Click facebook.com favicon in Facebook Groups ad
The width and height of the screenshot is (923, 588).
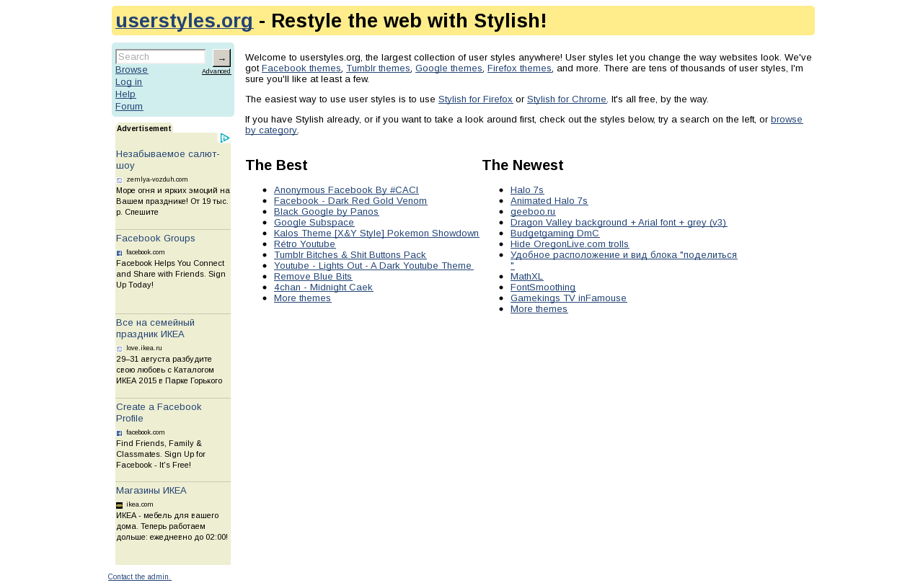120,253
